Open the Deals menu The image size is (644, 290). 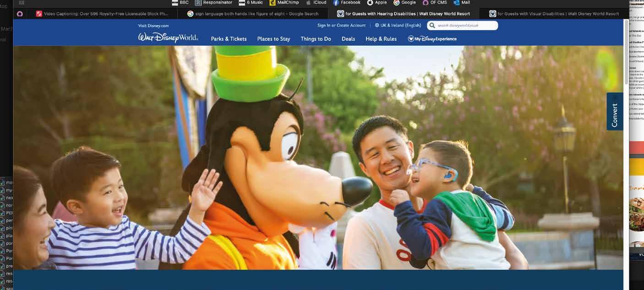tap(348, 39)
